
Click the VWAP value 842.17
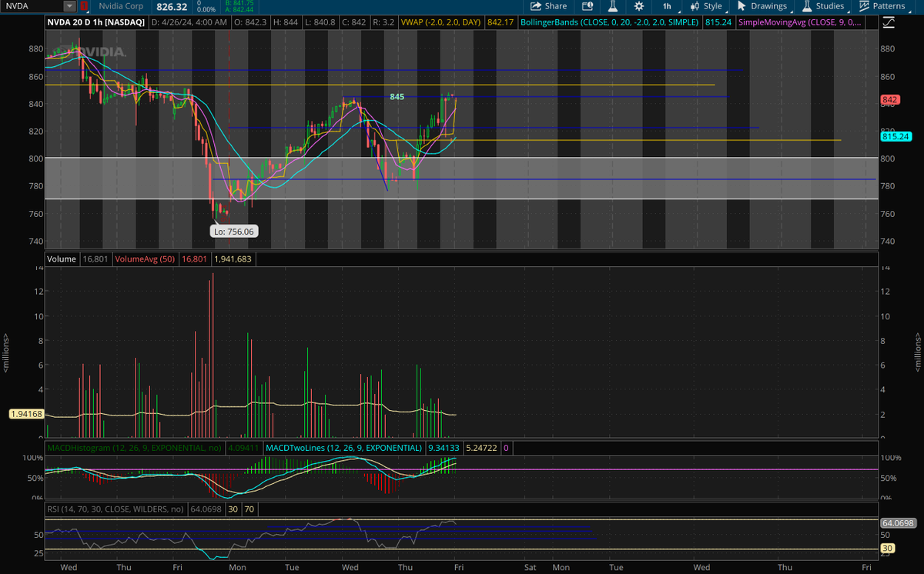click(x=500, y=22)
